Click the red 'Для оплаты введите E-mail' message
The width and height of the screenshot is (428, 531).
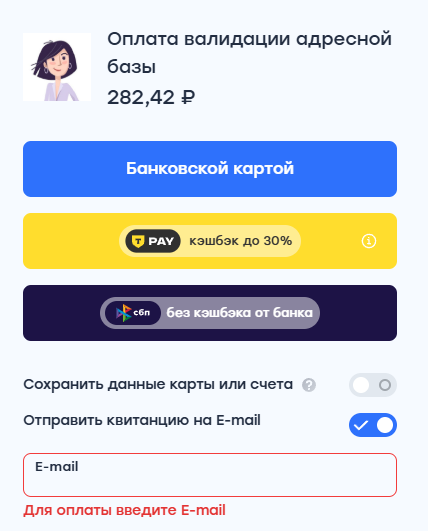tap(124, 510)
